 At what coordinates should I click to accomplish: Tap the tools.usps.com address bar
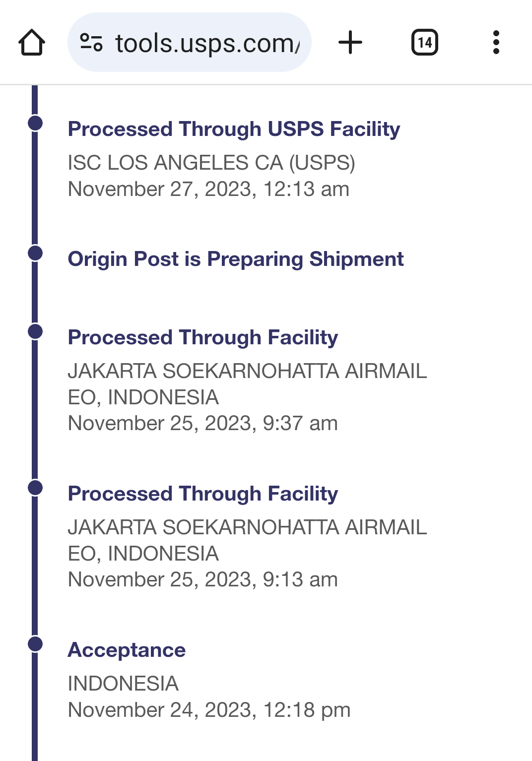[x=190, y=42]
